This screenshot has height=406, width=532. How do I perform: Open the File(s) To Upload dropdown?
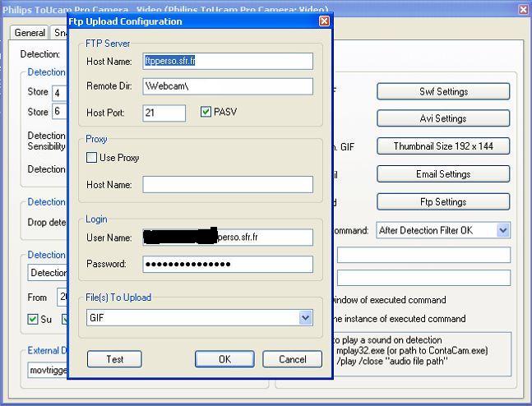coord(305,317)
